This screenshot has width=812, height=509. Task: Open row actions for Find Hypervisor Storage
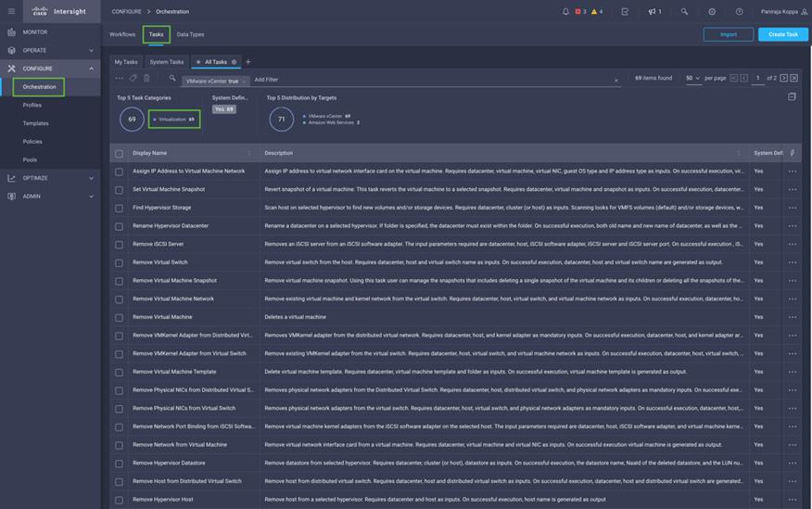(x=793, y=208)
